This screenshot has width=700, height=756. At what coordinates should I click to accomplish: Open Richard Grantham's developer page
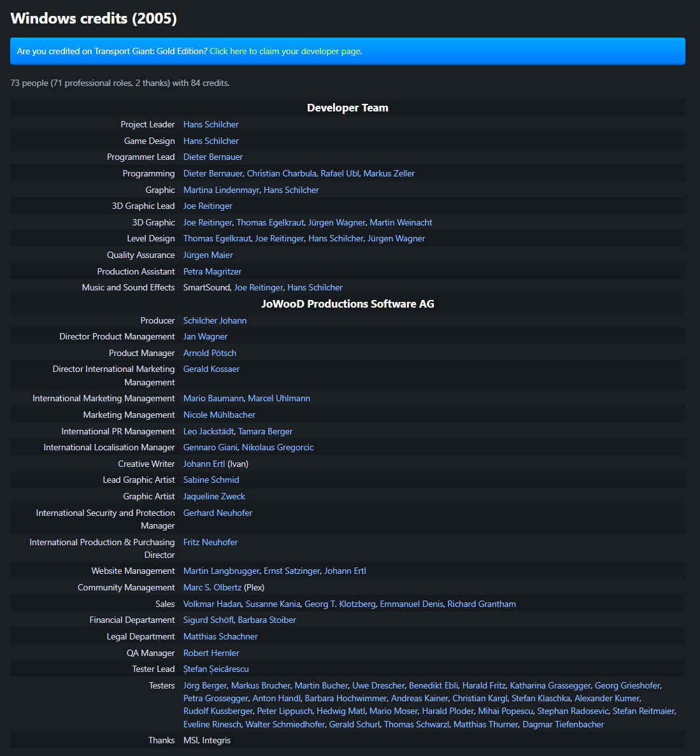pos(482,604)
